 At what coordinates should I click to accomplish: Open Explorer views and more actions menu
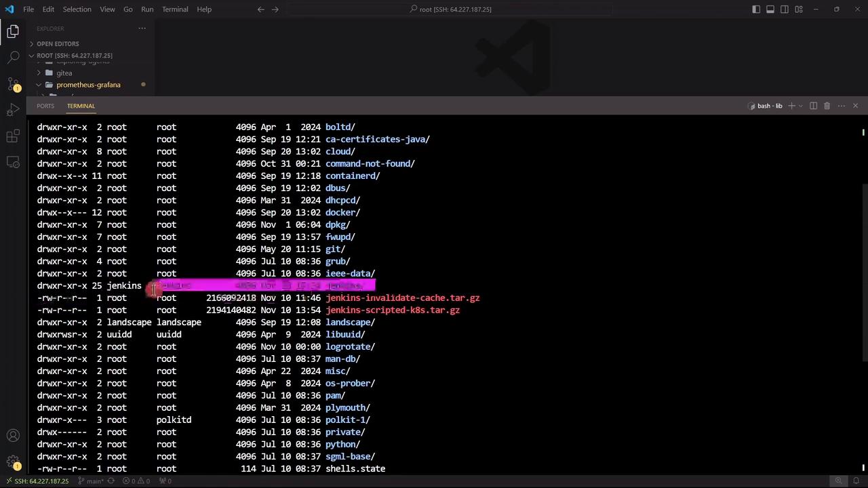point(142,28)
